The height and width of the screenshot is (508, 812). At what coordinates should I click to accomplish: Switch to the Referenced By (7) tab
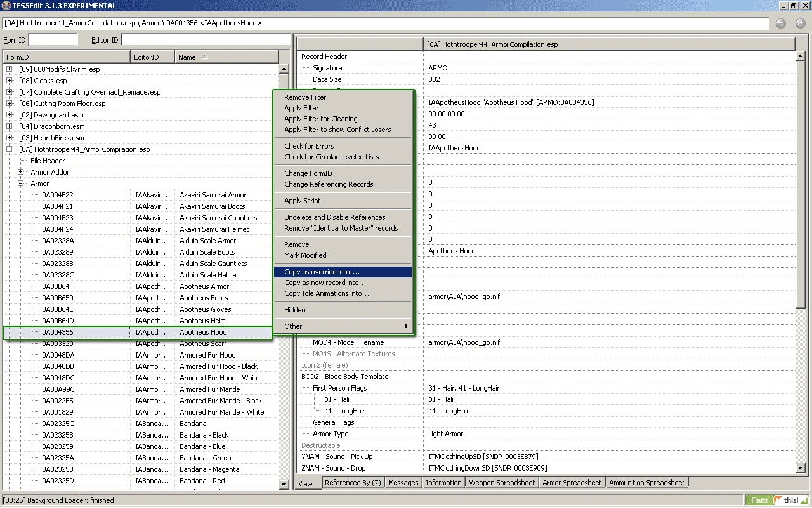pyautogui.click(x=353, y=483)
